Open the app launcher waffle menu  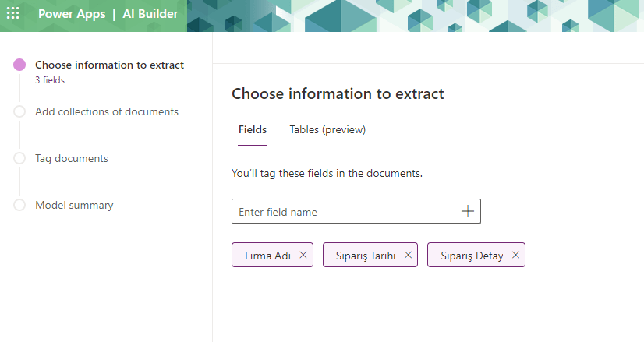13,14
